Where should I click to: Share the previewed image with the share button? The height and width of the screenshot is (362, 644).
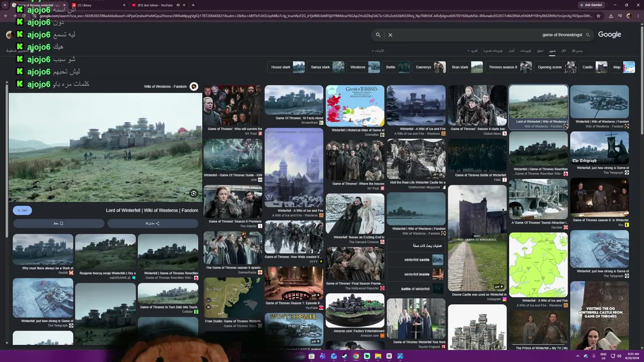pos(152,223)
